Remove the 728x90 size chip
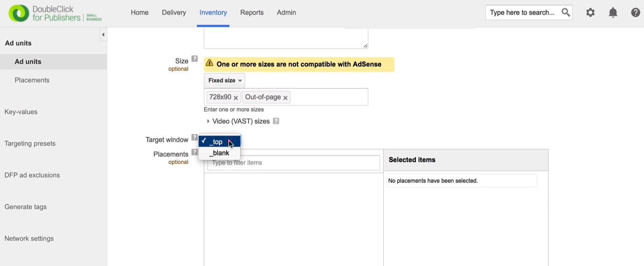644x266 pixels. click(x=236, y=98)
